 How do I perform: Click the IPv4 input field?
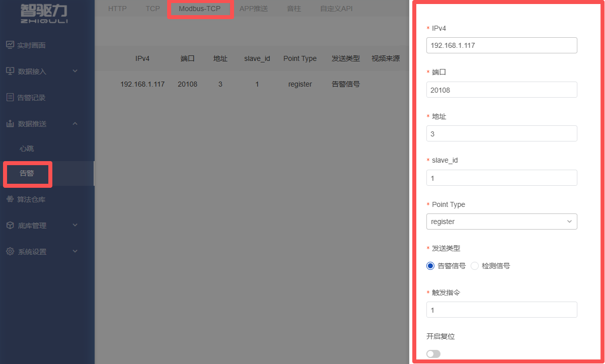pyautogui.click(x=501, y=45)
